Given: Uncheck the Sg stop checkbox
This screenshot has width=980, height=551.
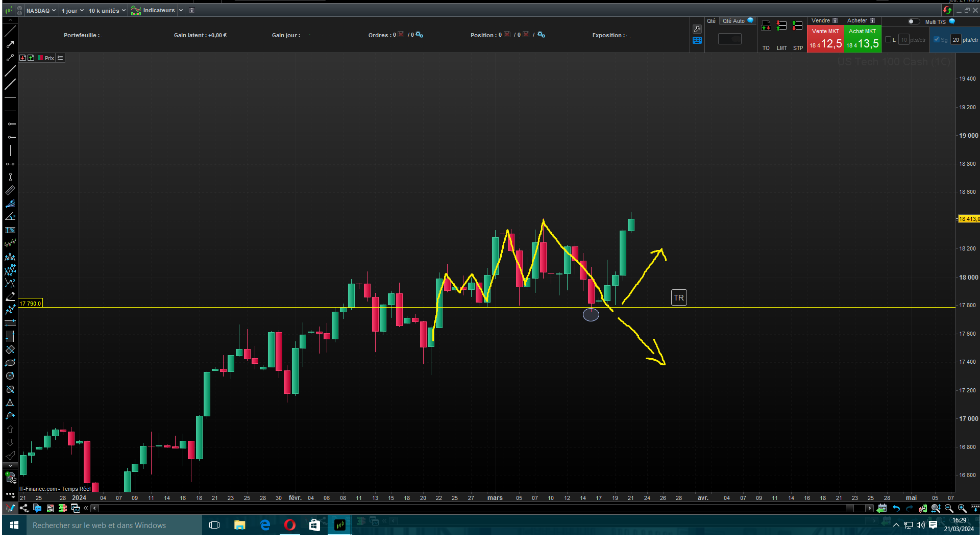Looking at the screenshot, I should point(937,39).
